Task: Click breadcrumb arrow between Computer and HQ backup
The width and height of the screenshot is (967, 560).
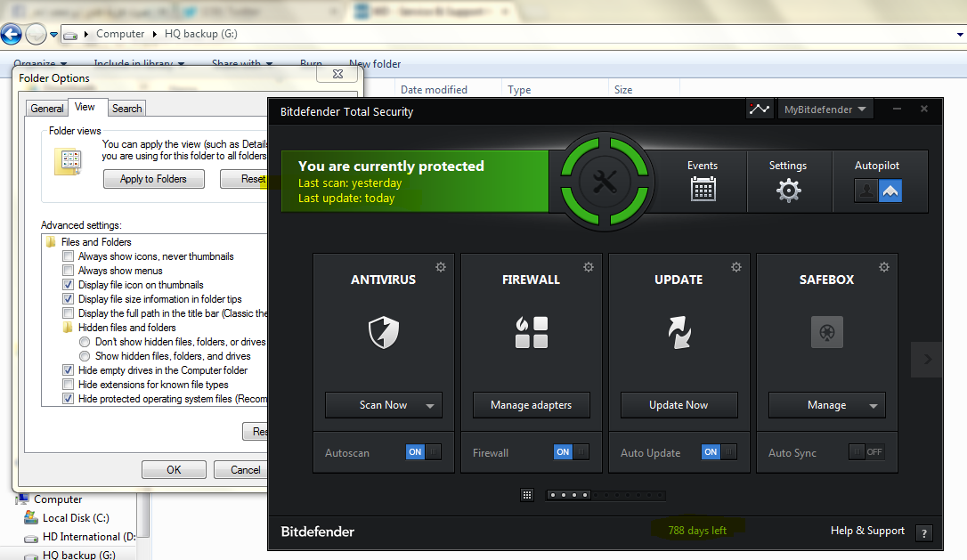Action: [x=155, y=34]
